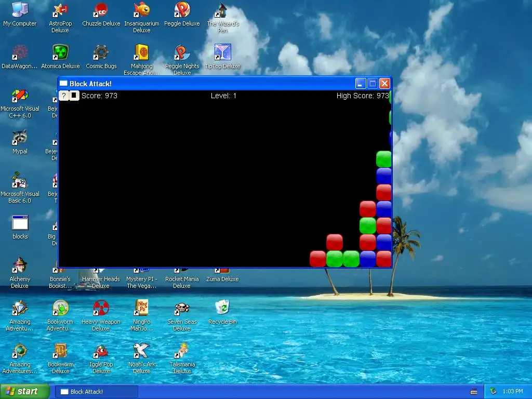532x399 pixels.
Task: Select the DataWagon desktop shortcut
Action: pos(20,57)
